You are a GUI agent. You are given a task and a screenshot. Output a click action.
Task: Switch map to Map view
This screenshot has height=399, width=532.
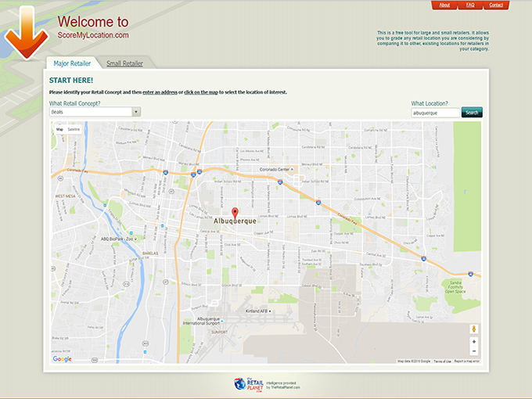[59, 129]
